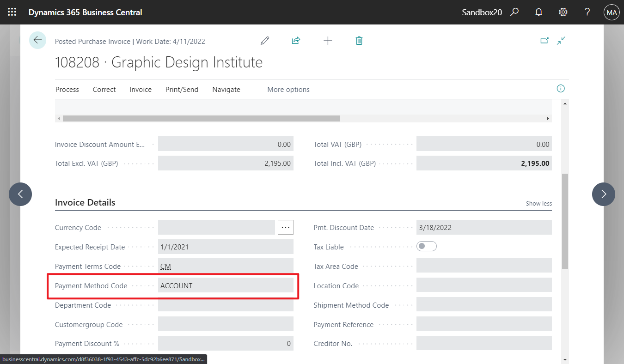Go back using the back arrow
The width and height of the screenshot is (624, 364).
[x=37, y=40]
